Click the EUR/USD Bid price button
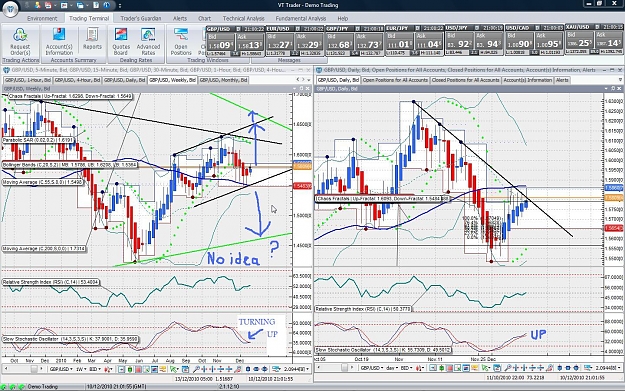The height and width of the screenshot is (391, 625). coord(281,42)
